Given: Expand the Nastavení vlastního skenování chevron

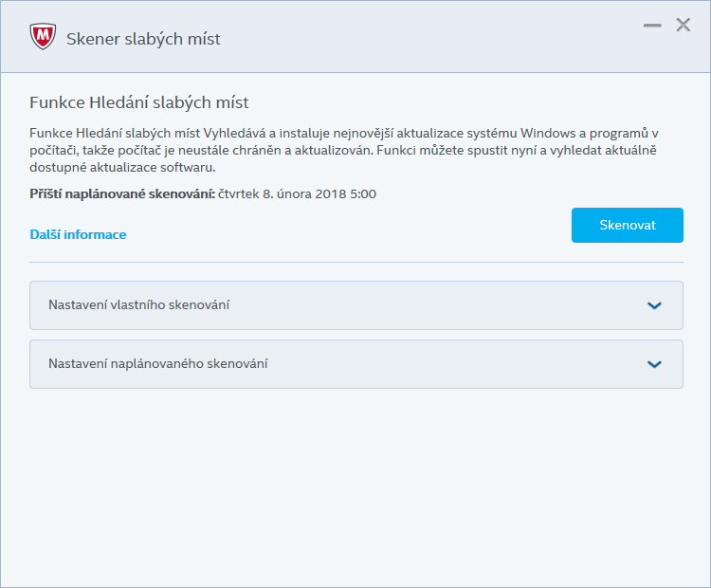Looking at the screenshot, I should click(654, 305).
